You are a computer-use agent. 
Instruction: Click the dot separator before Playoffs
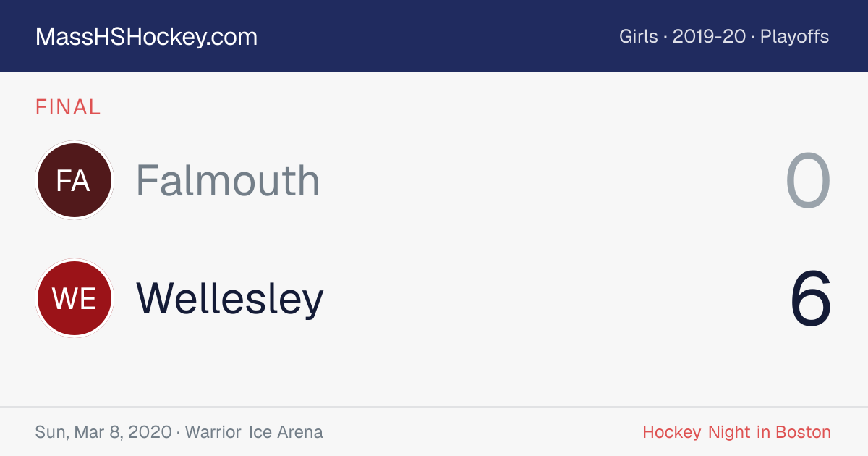(753, 37)
